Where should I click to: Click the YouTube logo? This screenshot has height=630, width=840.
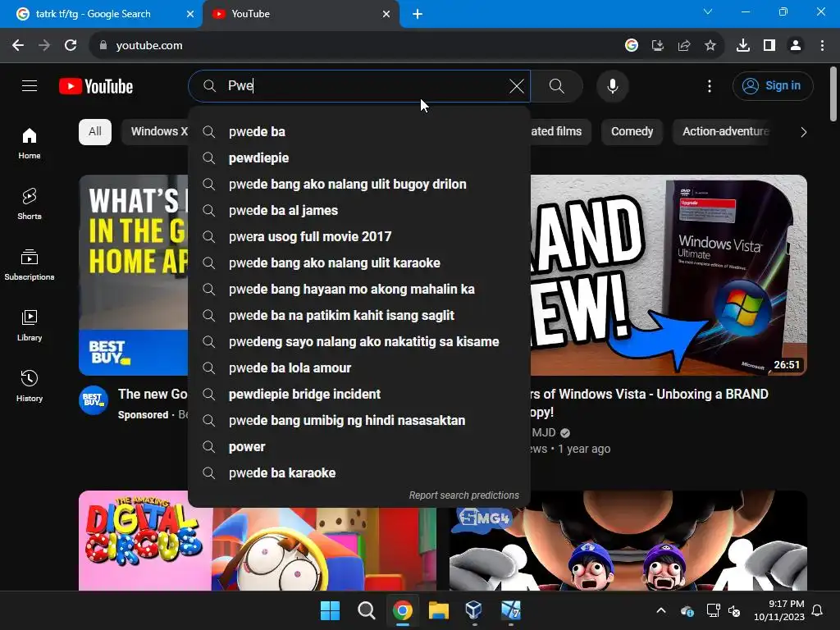pyautogui.click(x=96, y=86)
